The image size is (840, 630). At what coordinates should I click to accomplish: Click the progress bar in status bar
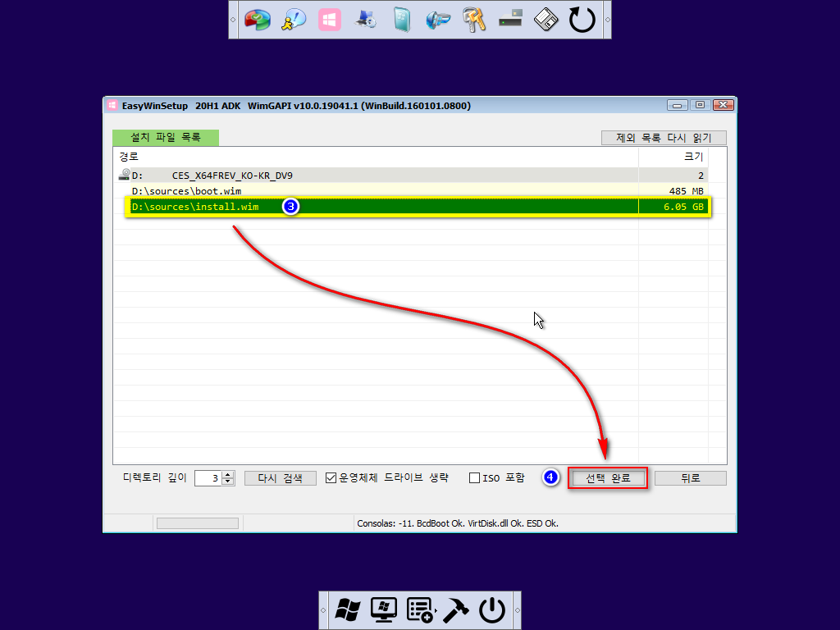click(198, 523)
